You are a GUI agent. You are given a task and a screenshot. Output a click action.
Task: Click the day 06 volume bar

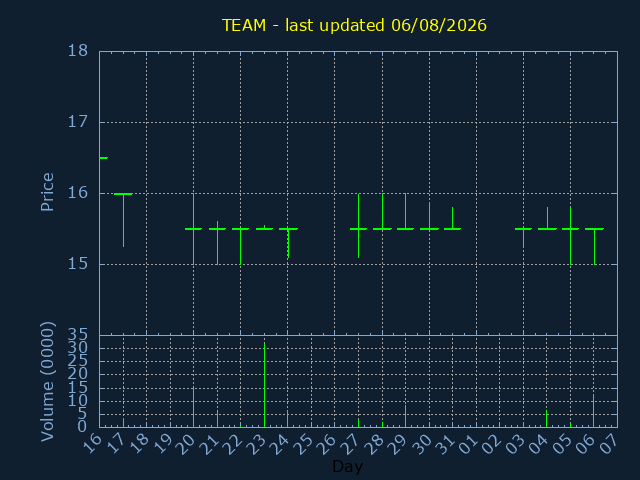point(593,411)
